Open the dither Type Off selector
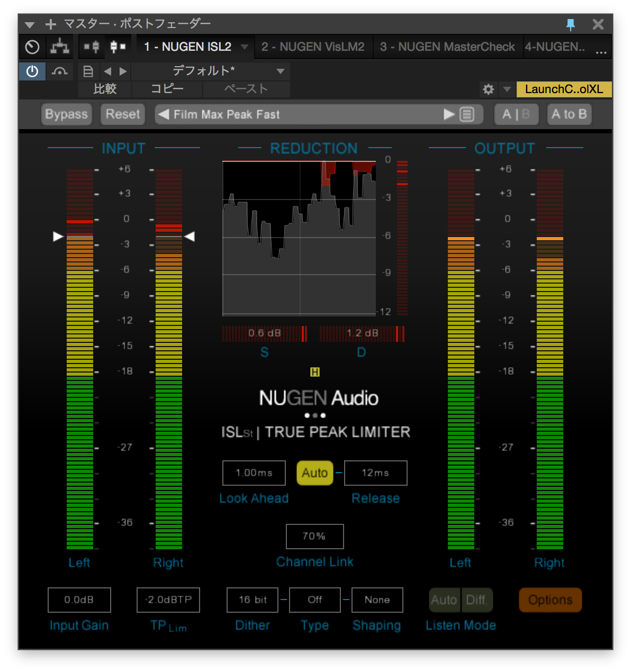The image size is (631, 672). (x=315, y=600)
